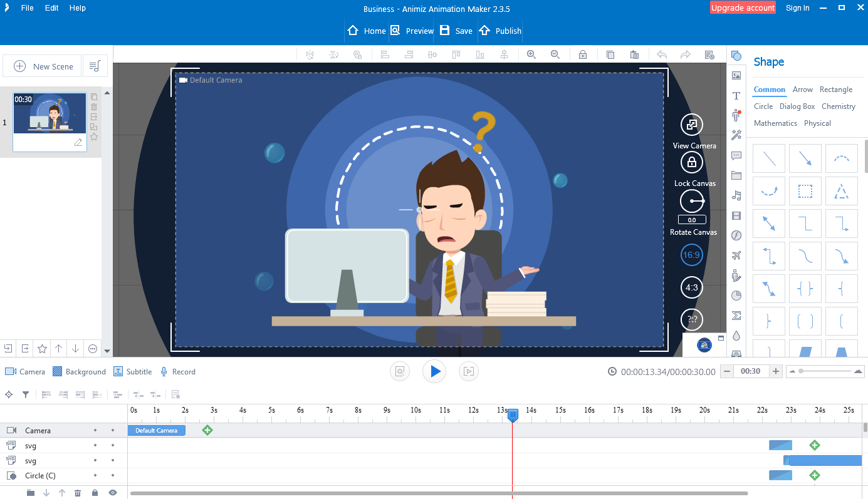
Task: Click the Upgrade account link
Action: coord(743,8)
